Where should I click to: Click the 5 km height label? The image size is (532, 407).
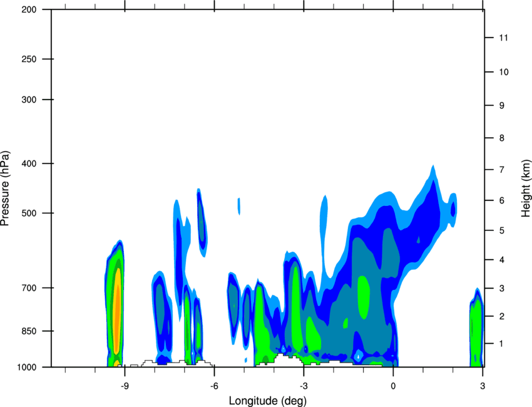[502, 230]
